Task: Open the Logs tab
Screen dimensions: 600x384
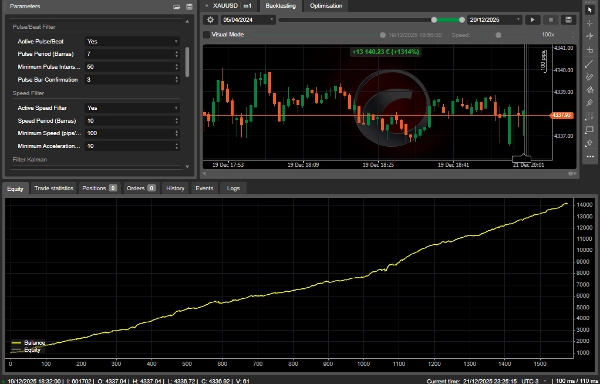Action: [233, 189]
